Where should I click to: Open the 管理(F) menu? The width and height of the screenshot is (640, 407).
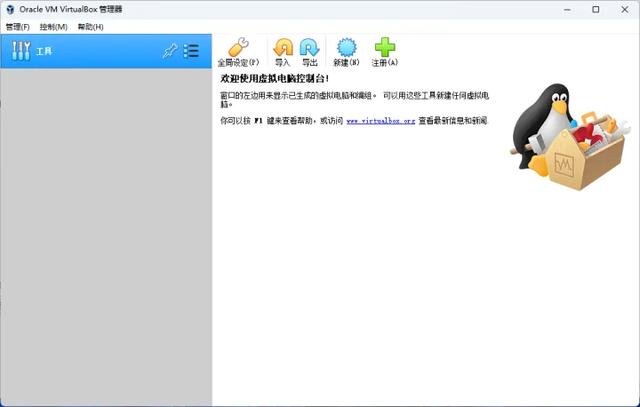18,27
